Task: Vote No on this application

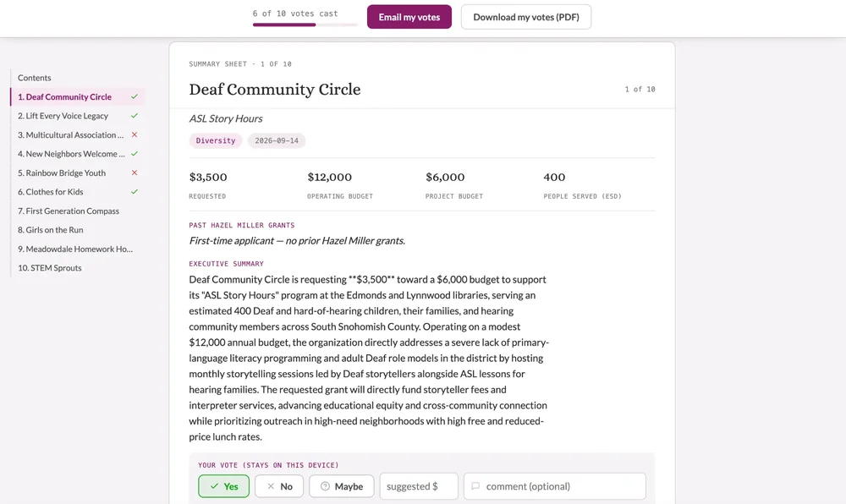Action: [279, 486]
